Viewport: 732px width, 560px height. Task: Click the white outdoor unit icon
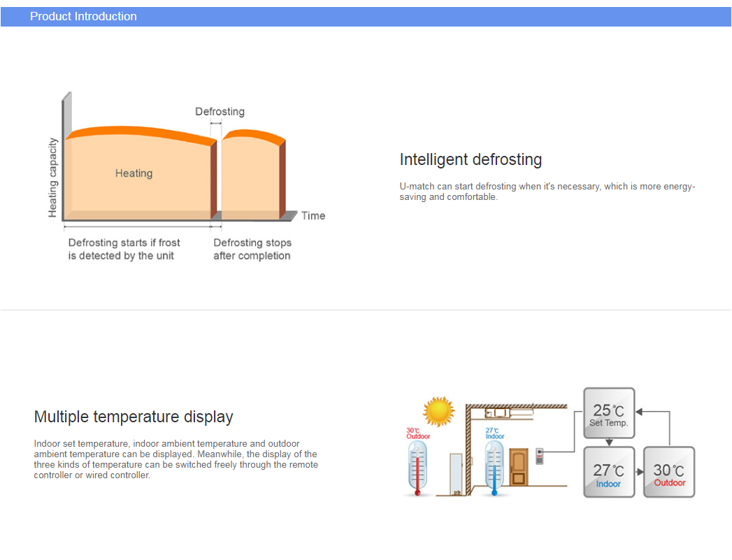pyautogui.click(x=456, y=474)
